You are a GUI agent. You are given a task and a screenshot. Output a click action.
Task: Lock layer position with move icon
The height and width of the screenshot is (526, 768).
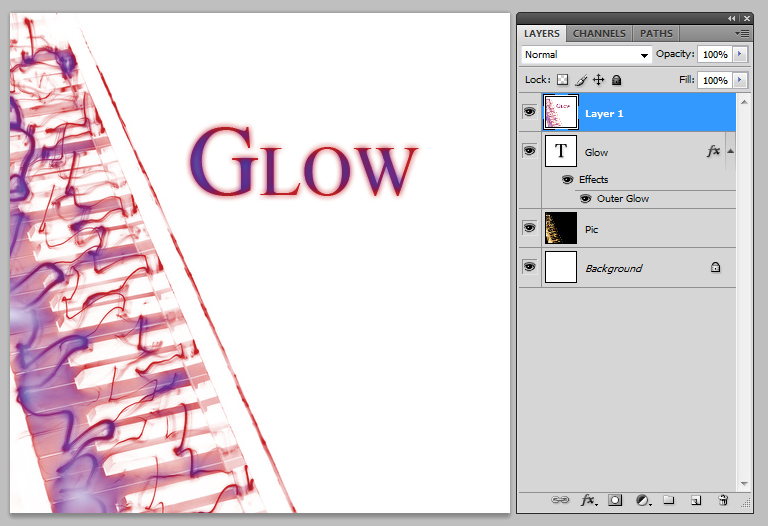point(598,80)
